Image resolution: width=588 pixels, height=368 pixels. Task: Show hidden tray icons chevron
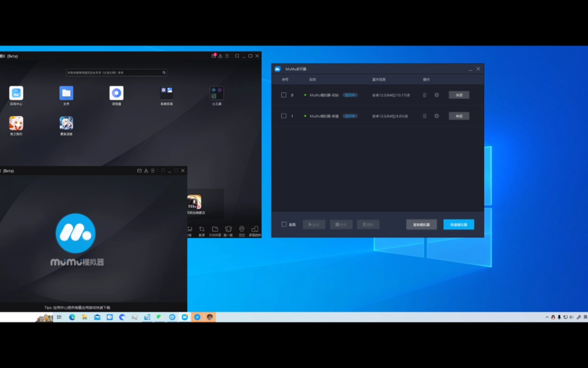click(x=547, y=317)
